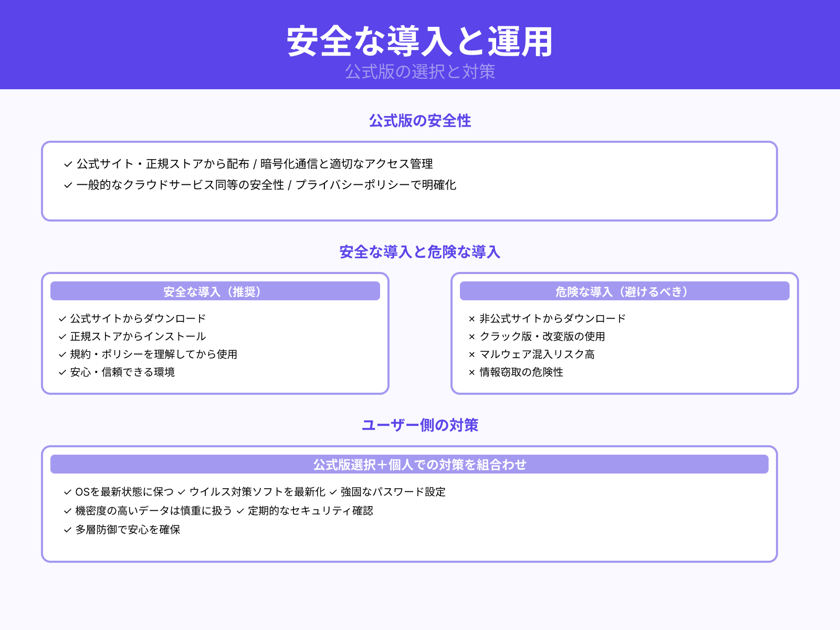This screenshot has width=840, height=630.
Task: Click the × mark beside 非公式サイトからダウンロード
Action: [x=471, y=318]
